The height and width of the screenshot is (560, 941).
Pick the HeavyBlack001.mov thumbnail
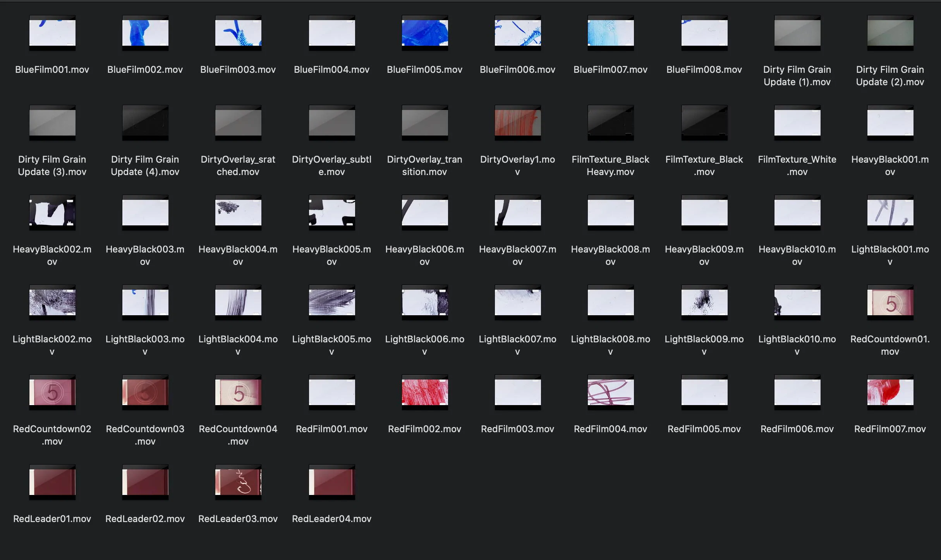pos(890,123)
